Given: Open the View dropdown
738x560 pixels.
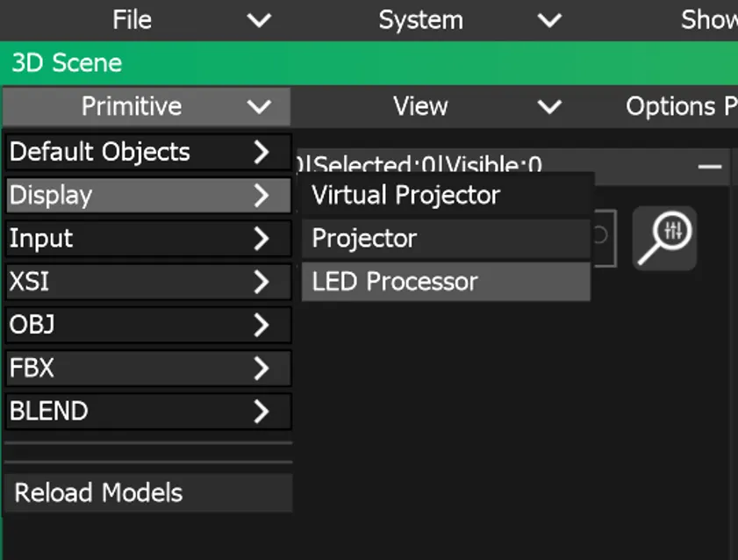Looking at the screenshot, I should pos(420,106).
